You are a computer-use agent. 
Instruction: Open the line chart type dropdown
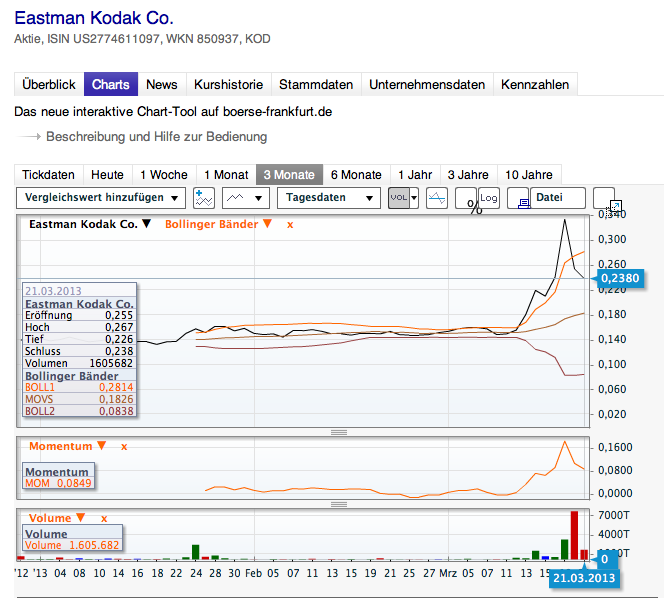246,198
